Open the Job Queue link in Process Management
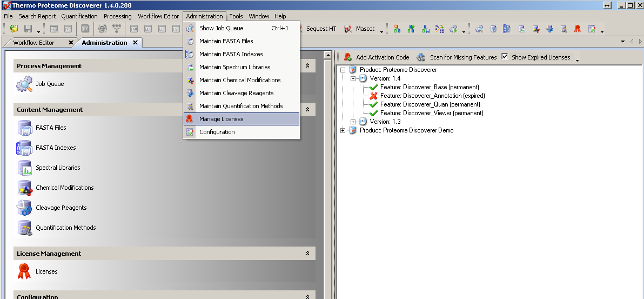 point(50,84)
